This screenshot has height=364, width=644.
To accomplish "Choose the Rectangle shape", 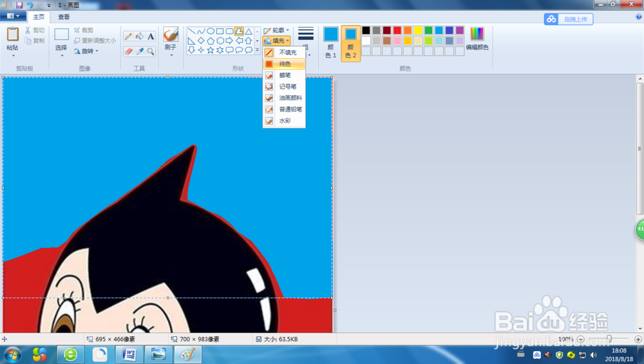I will pyautogui.click(x=220, y=31).
